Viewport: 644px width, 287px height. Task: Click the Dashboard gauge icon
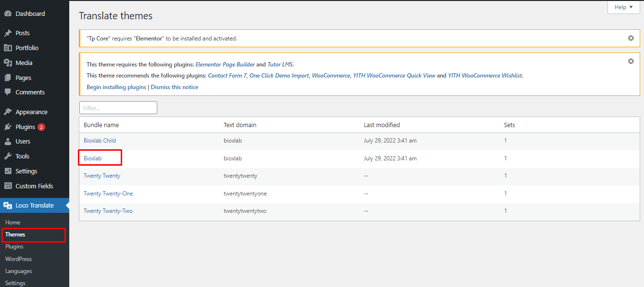coord(8,14)
